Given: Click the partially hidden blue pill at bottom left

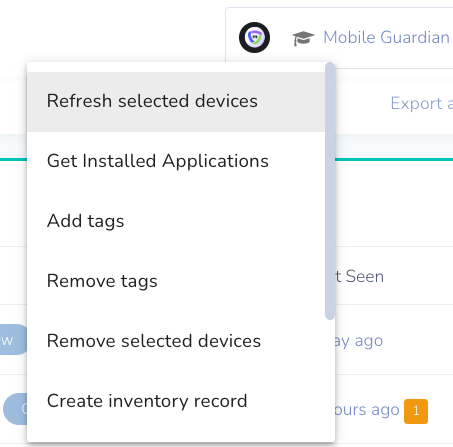Looking at the screenshot, I should pyautogui.click(x=15, y=409).
